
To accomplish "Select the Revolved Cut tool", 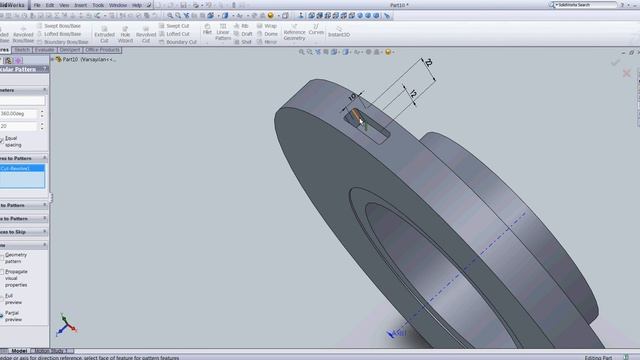I will click(146, 34).
